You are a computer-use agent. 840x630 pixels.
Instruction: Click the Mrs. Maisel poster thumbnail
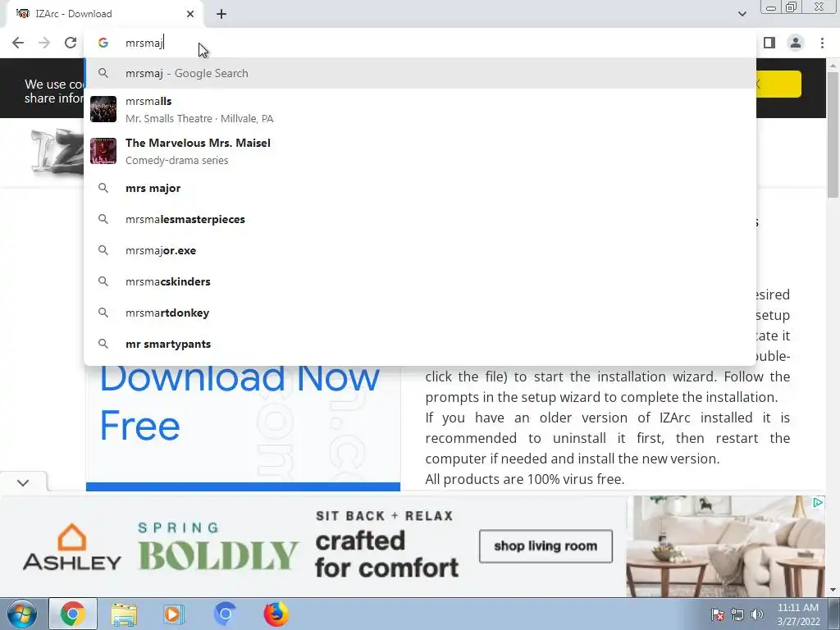pos(103,151)
